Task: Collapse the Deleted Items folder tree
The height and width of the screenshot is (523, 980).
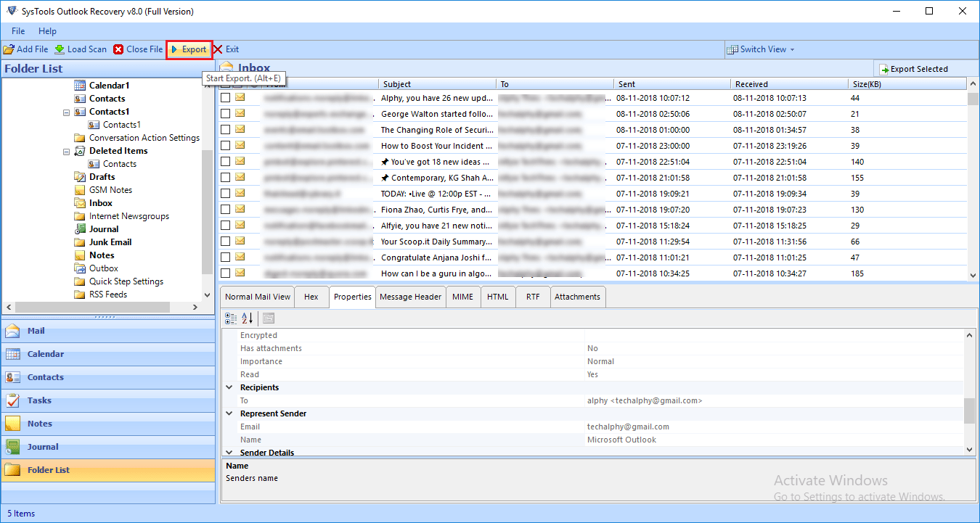Action: coord(66,151)
